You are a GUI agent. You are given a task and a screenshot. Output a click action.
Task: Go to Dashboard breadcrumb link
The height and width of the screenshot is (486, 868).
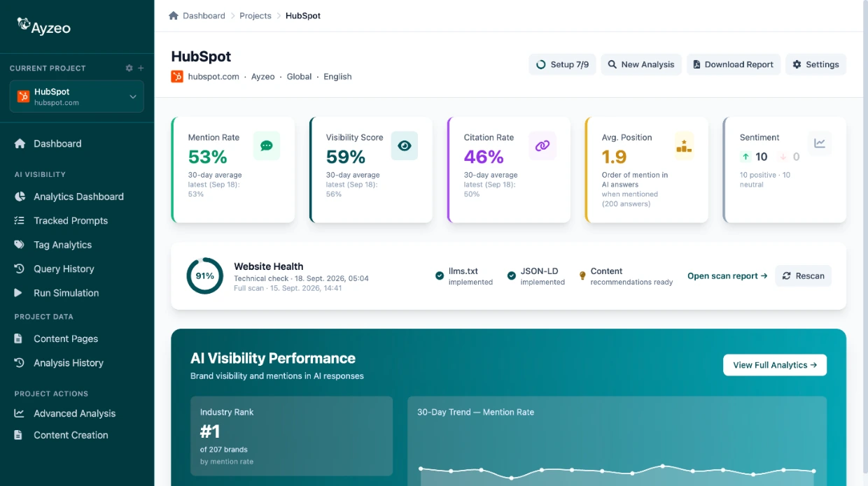pyautogui.click(x=204, y=15)
